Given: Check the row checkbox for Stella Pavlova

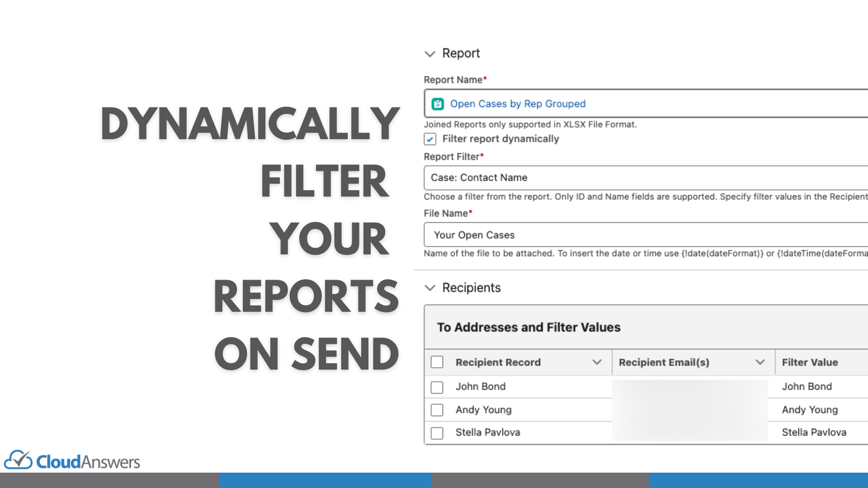Looking at the screenshot, I should click(x=437, y=433).
